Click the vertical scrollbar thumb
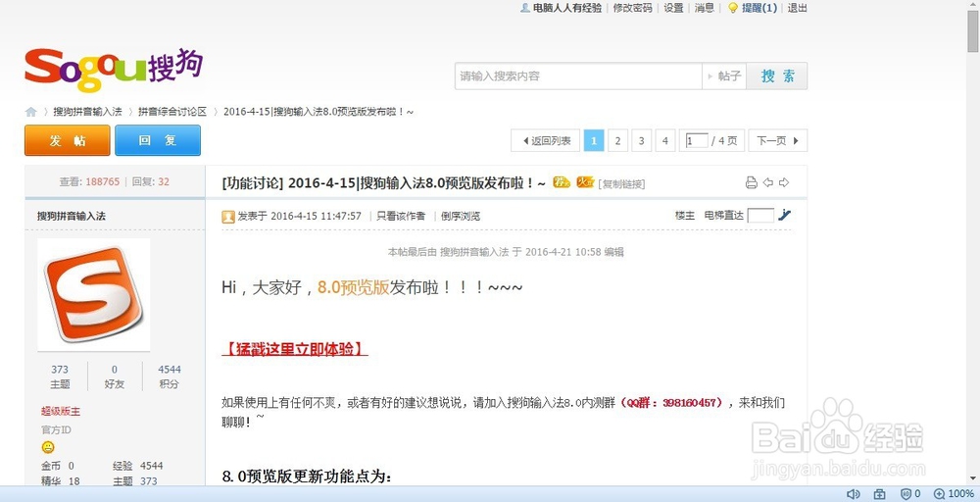 [973, 30]
